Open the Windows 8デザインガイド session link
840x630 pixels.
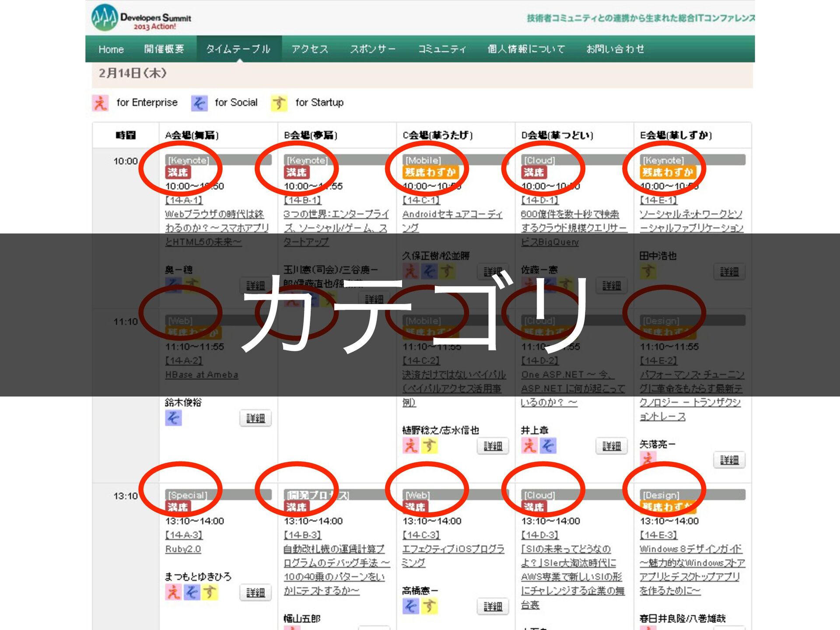tap(693, 570)
